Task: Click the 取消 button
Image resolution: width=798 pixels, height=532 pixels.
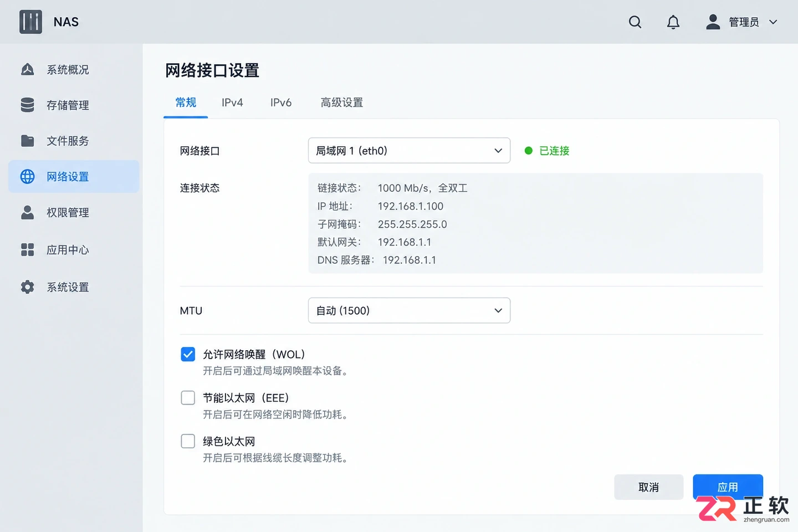Action: click(648, 487)
